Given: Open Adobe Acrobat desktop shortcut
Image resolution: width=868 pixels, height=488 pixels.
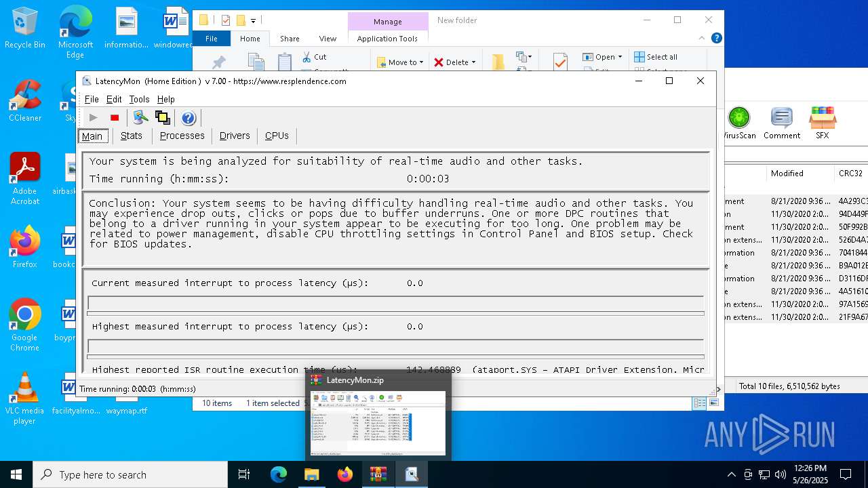Looking at the screenshot, I should point(25,178).
